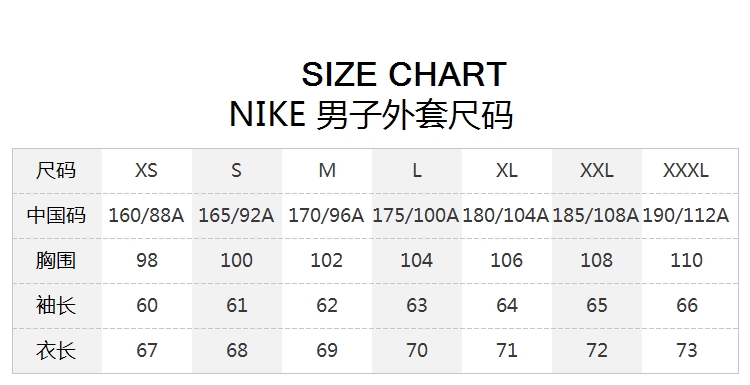Click garment length 68 under S
750x385 pixels.
pos(237,350)
